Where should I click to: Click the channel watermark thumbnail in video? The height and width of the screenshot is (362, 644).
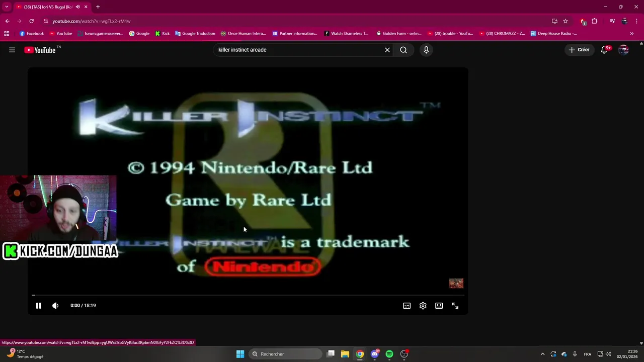click(x=456, y=284)
